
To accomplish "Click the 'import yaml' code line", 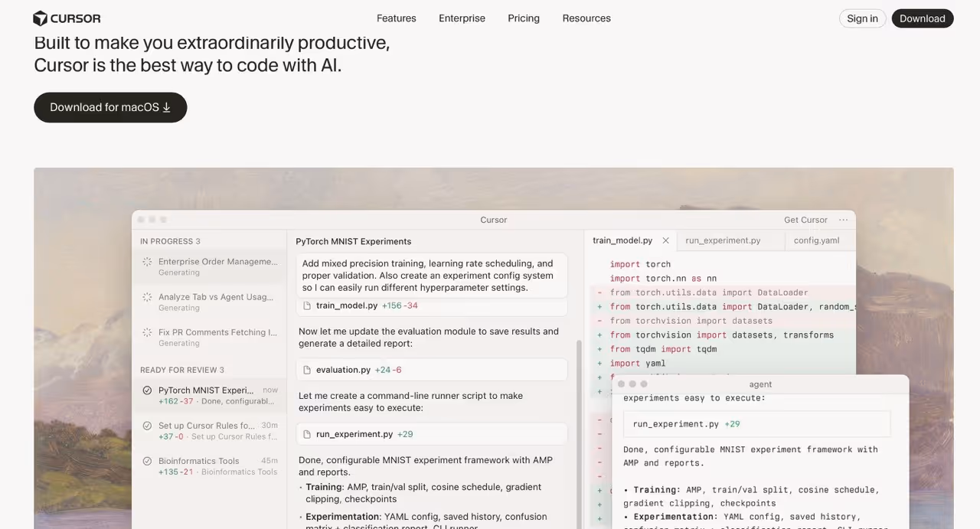I will pyautogui.click(x=638, y=364).
